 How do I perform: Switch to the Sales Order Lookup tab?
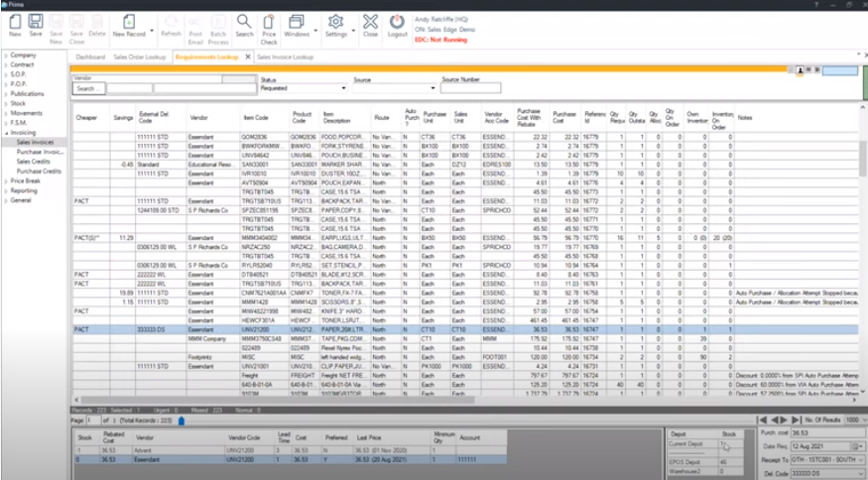(140, 57)
